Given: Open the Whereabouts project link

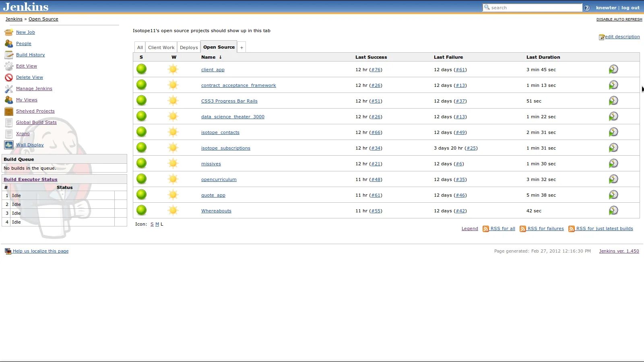Looking at the screenshot, I should tap(216, 211).
